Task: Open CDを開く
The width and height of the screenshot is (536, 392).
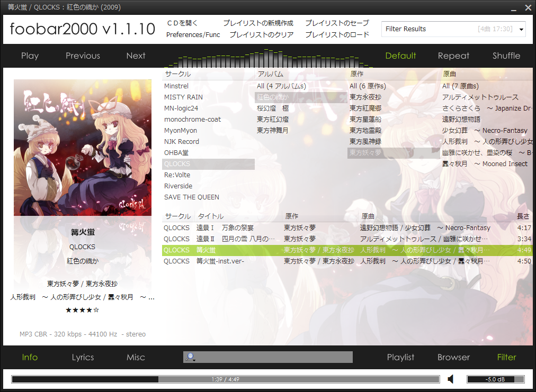Action: click(182, 23)
